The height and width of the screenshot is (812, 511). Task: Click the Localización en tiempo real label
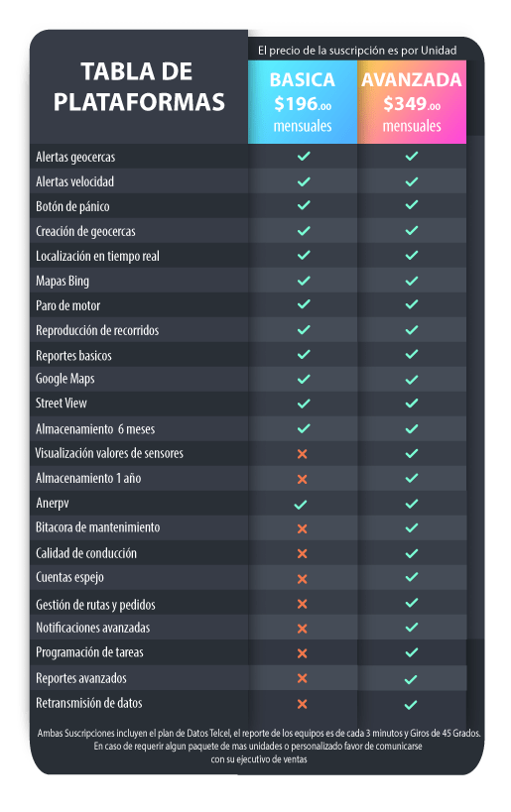pyautogui.click(x=97, y=257)
